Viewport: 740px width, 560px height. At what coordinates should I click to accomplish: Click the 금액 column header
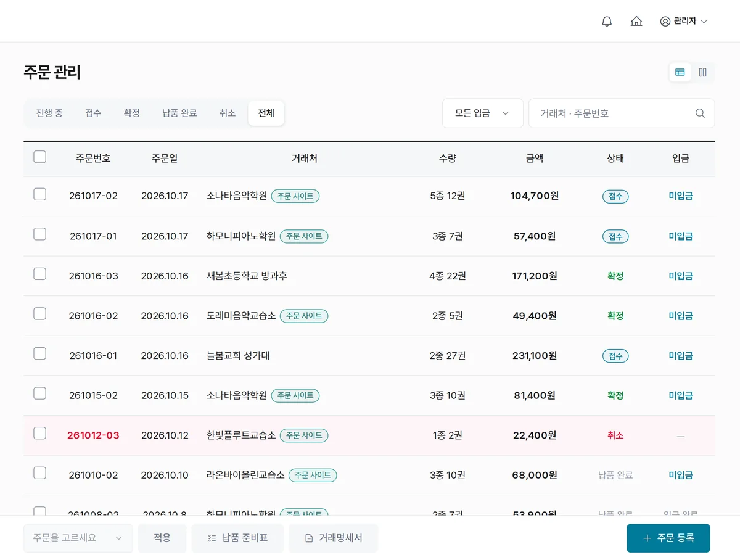[x=535, y=159]
